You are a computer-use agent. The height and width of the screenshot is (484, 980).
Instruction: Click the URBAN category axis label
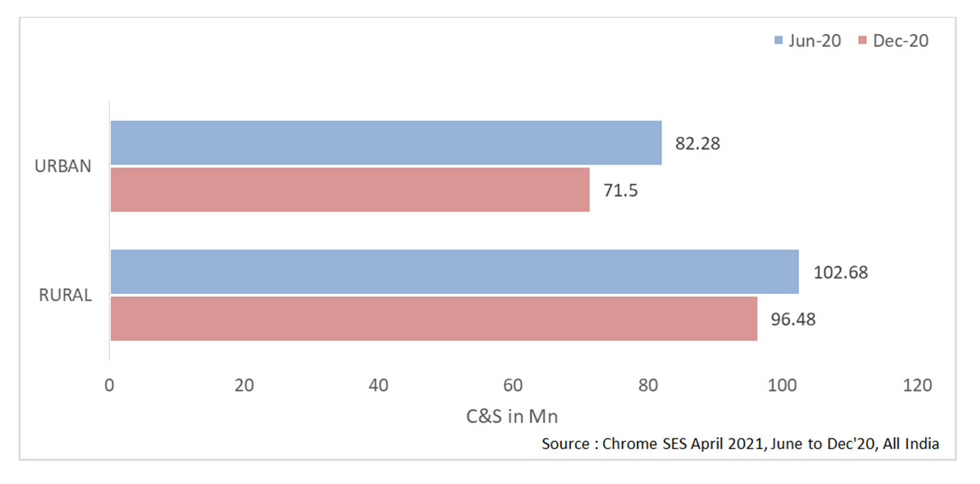63,166
